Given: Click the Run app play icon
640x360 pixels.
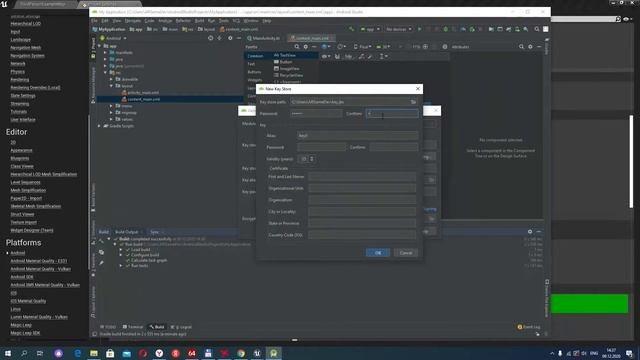Looking at the screenshot, I should click(420, 29).
